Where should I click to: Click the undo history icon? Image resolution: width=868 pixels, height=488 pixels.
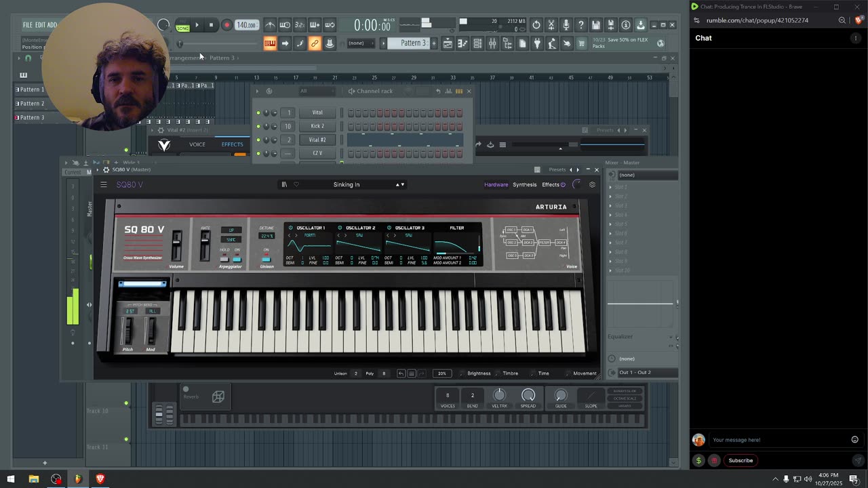[536, 25]
